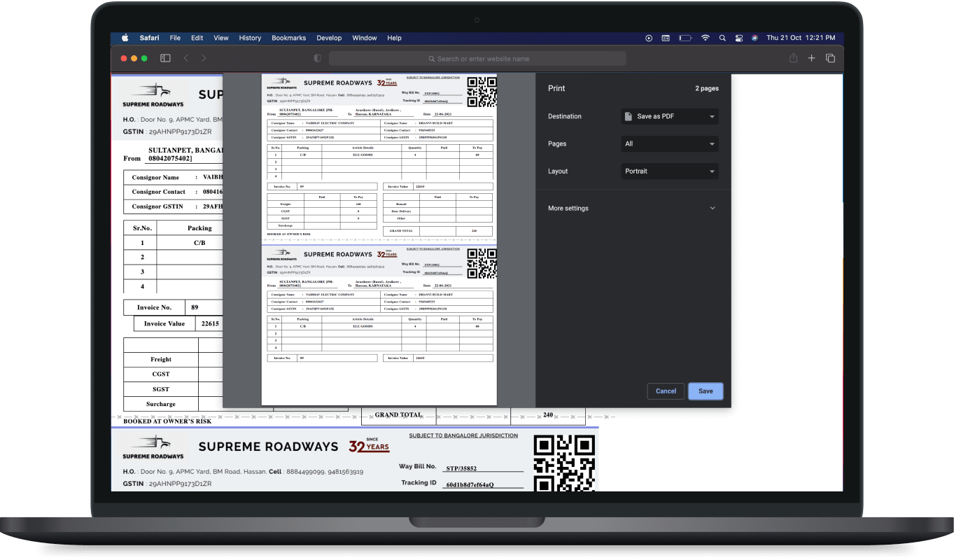Image resolution: width=954 pixels, height=560 pixels.
Task: Click the '2 pages' label in print dialog
Action: click(x=707, y=89)
